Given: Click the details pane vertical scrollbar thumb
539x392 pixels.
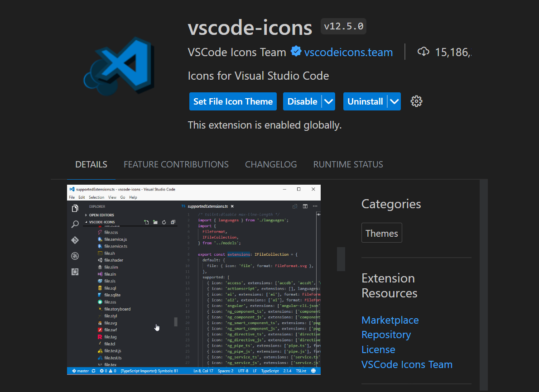Looking at the screenshot, I should [x=341, y=259].
